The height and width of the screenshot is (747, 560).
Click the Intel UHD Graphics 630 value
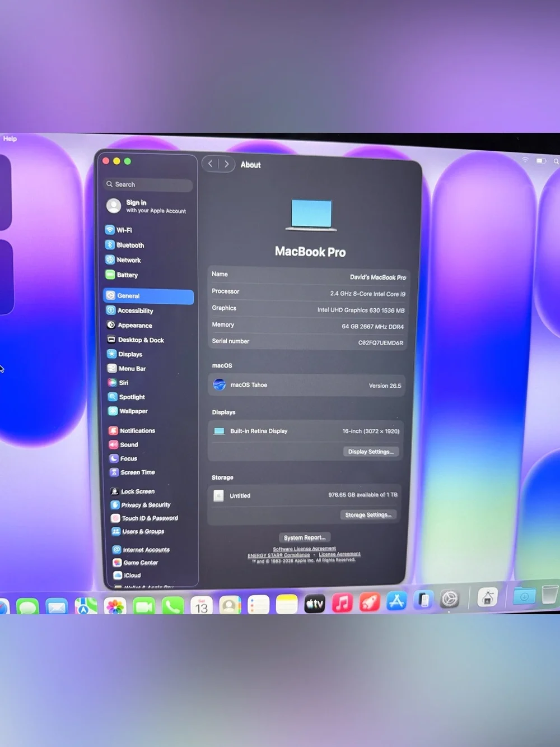click(x=361, y=310)
